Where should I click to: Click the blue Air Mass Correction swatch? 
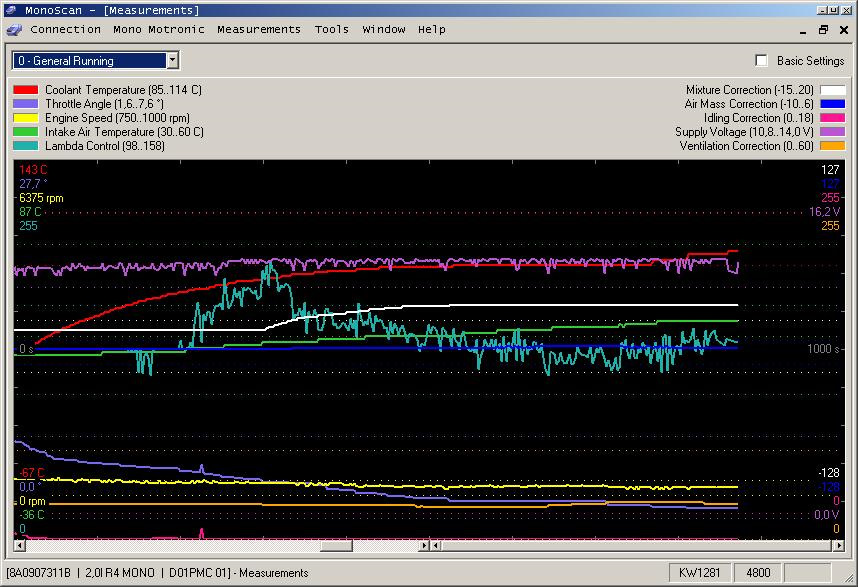coord(832,104)
